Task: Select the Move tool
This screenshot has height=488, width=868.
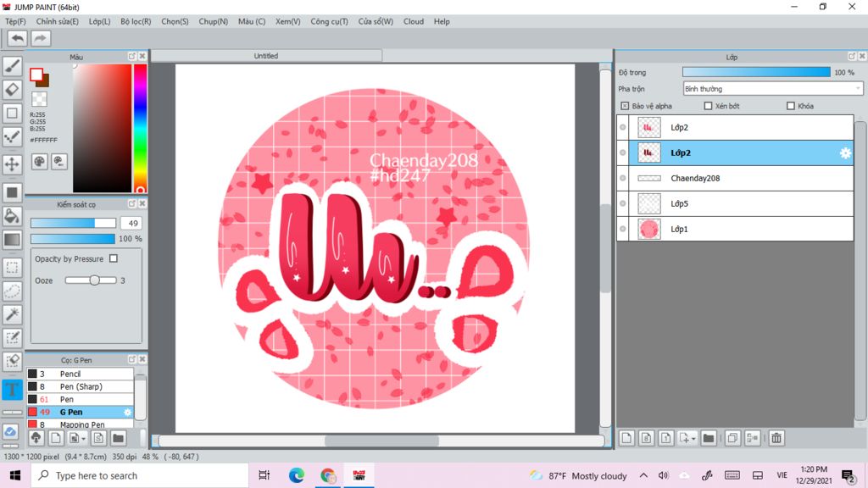Action: [x=12, y=164]
